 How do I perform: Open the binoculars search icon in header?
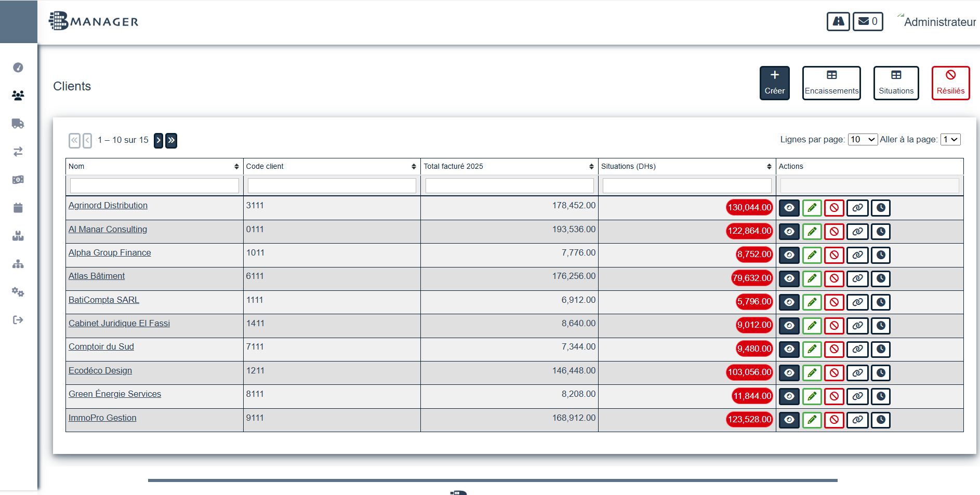(838, 21)
